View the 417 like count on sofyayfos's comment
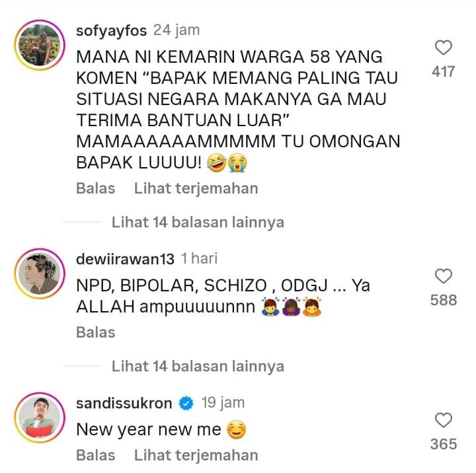 point(443,72)
